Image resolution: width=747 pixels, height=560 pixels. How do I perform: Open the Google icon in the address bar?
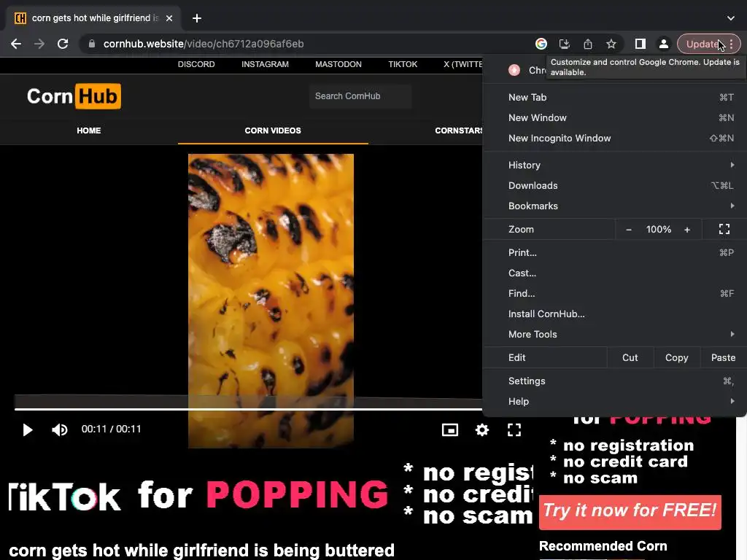541,44
